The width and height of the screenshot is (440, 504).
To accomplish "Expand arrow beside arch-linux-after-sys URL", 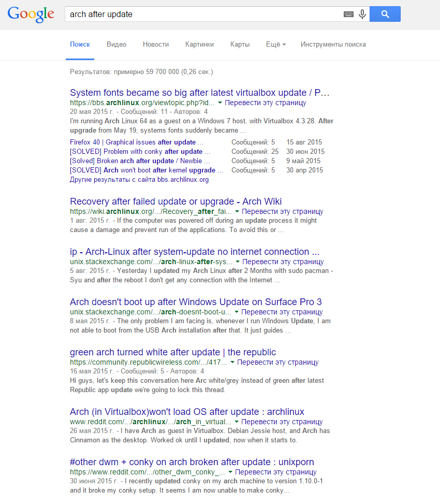I will [238, 262].
